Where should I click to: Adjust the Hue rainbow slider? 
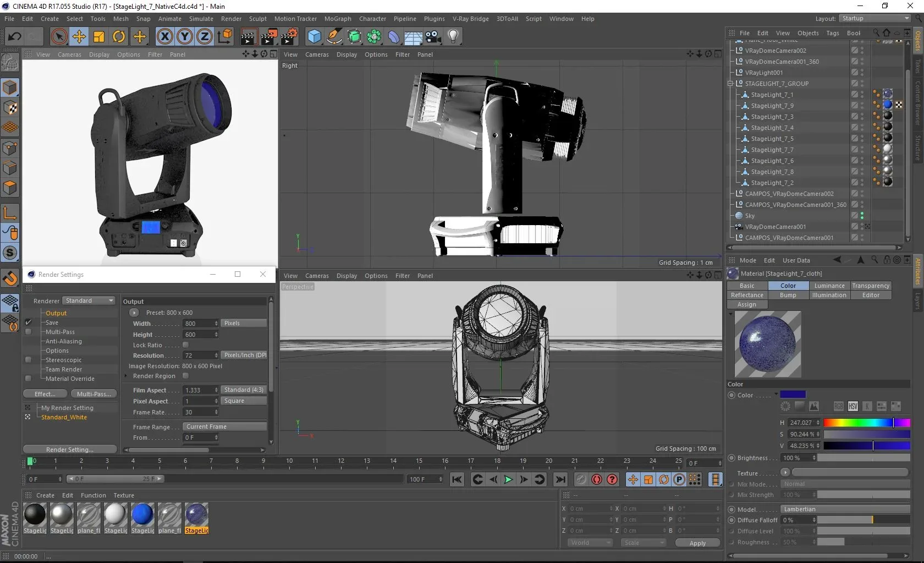pyautogui.click(x=867, y=423)
